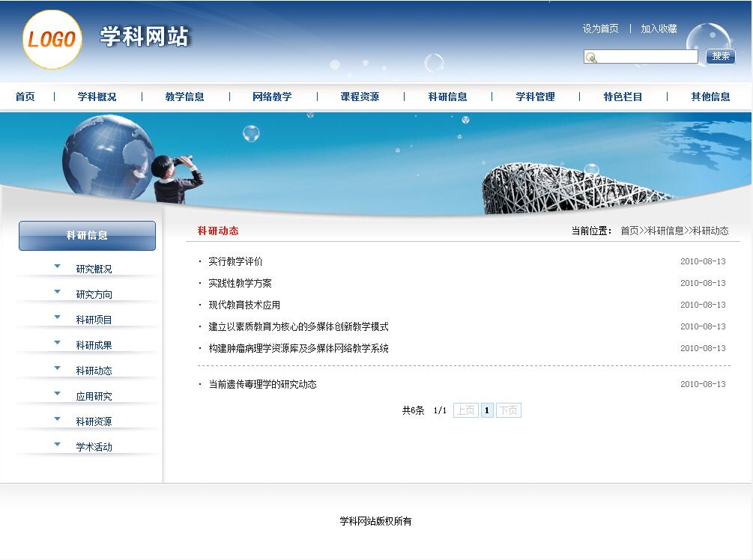Image resolution: width=753 pixels, height=560 pixels.
Task: Click the orange LOGO emblem
Action: coord(52,40)
